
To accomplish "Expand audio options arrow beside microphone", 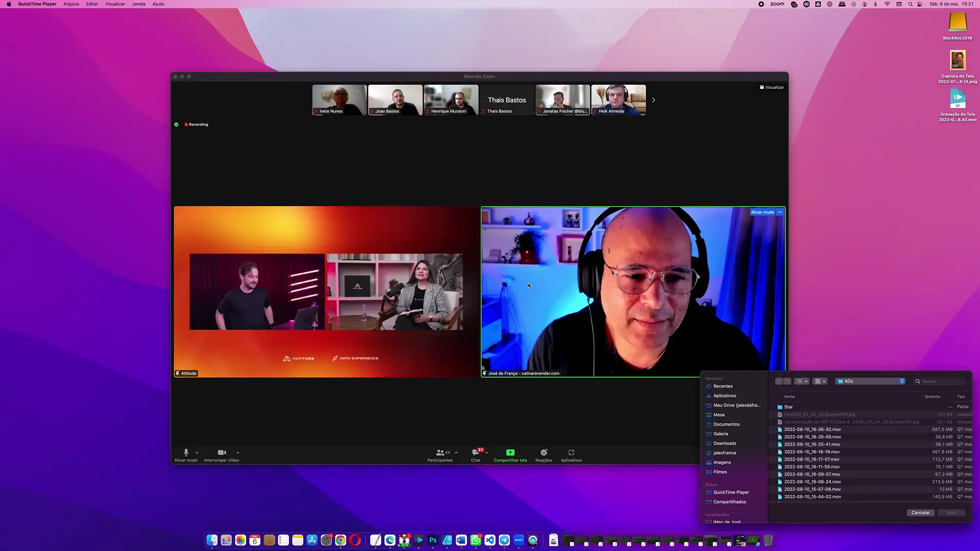I will pos(197,453).
